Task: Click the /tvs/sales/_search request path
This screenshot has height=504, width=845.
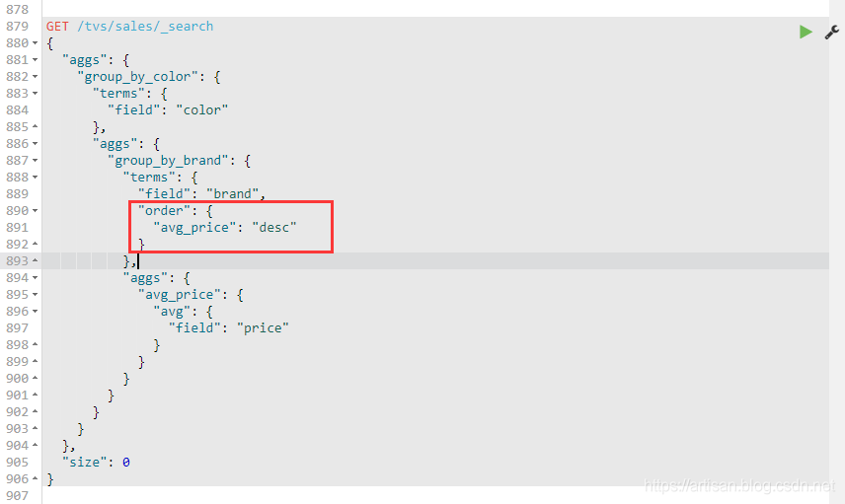Action: pos(145,27)
